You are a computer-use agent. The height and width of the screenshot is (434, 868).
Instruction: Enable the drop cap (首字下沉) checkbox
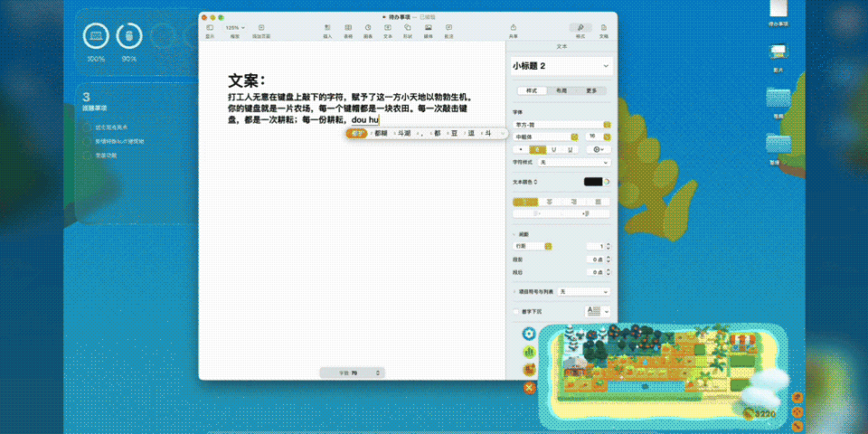click(x=516, y=311)
